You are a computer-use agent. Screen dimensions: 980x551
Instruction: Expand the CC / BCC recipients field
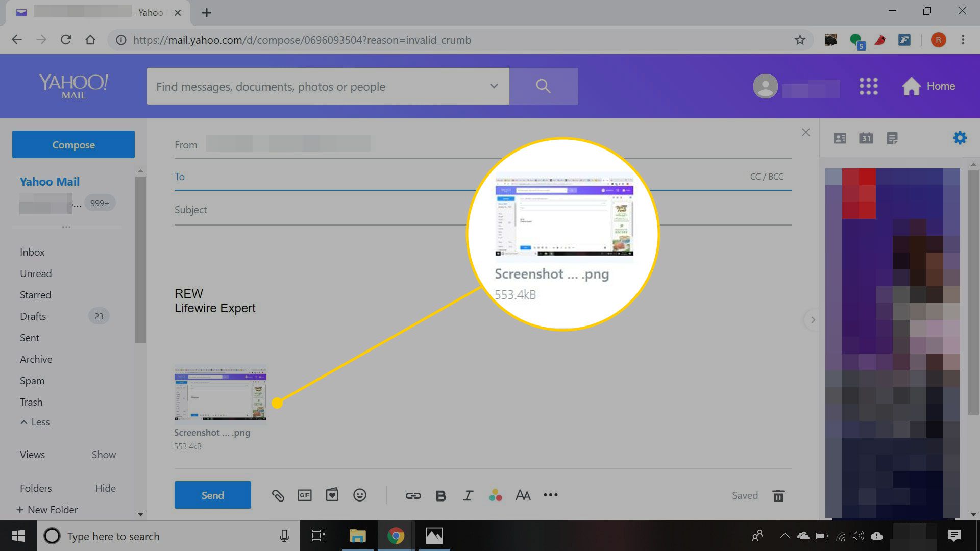(x=766, y=176)
